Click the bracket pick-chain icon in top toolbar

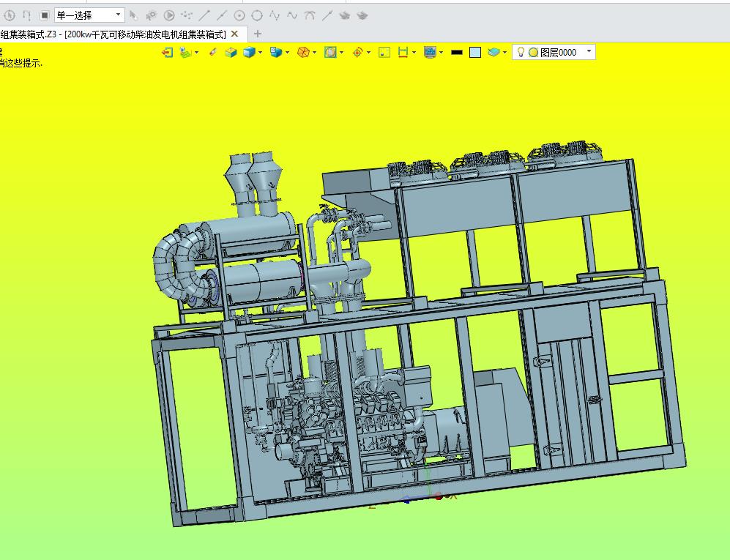26,15
